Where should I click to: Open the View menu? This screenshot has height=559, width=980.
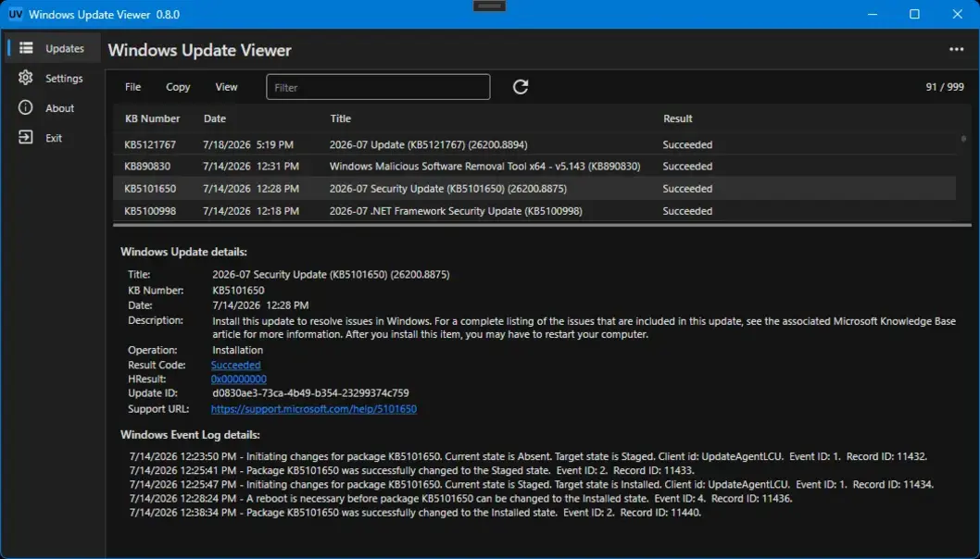[x=226, y=87]
